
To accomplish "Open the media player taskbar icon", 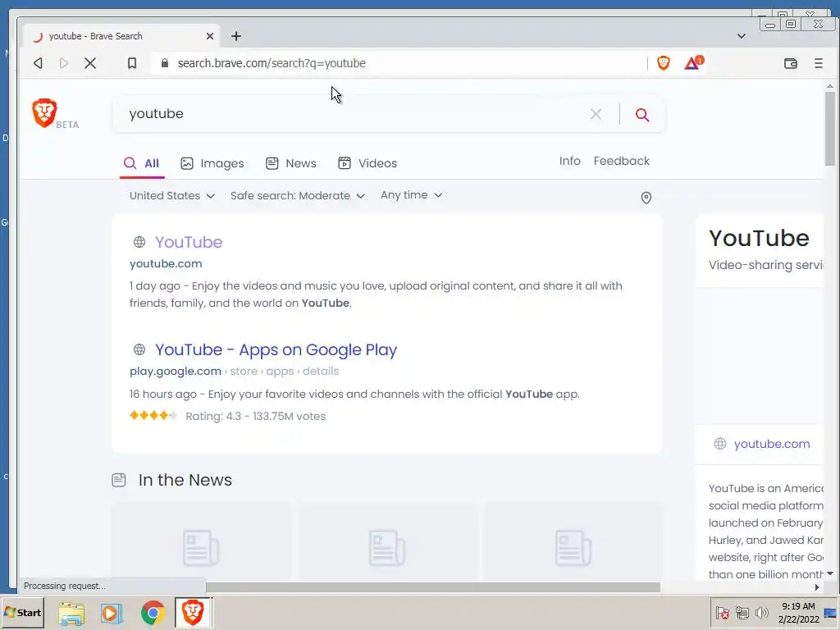I will (112, 613).
